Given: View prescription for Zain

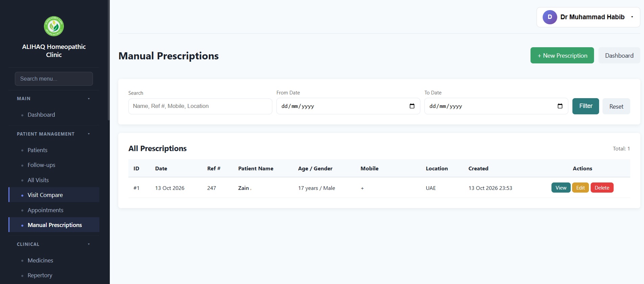Looking at the screenshot, I should (x=561, y=188).
